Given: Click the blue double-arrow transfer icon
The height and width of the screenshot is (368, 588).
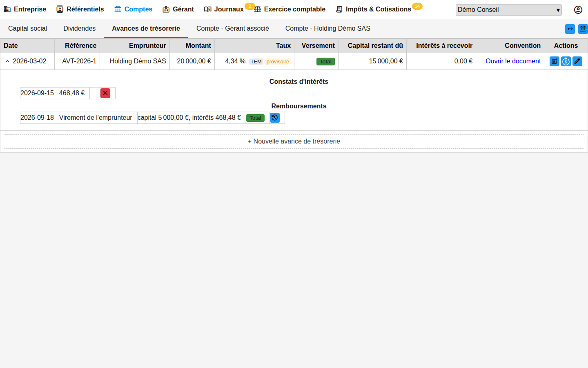Looking at the screenshot, I should tap(570, 29).
